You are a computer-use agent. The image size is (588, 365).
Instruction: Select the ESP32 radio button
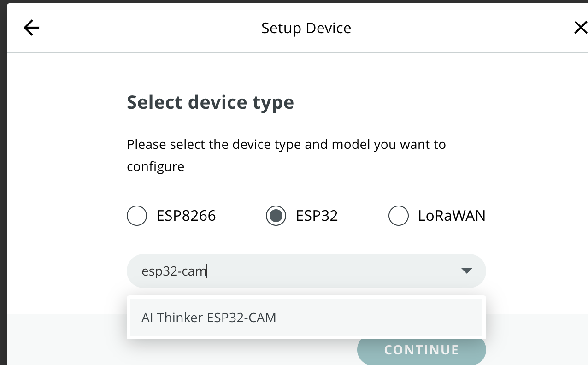276,216
